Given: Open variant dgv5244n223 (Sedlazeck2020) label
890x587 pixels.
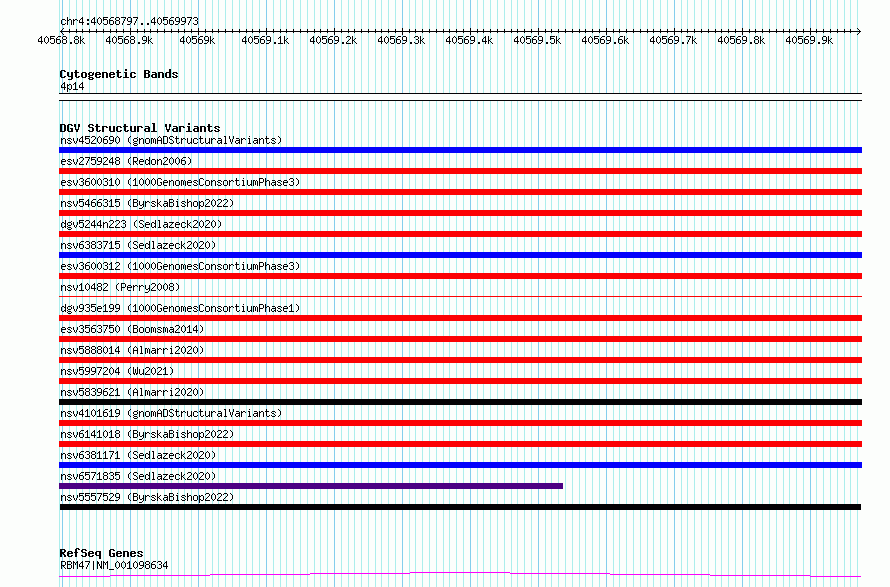Looking at the screenshot, I should coord(141,224).
